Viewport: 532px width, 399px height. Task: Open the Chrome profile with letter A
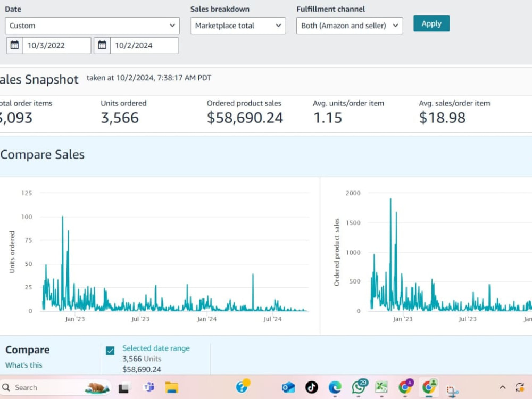click(x=405, y=386)
